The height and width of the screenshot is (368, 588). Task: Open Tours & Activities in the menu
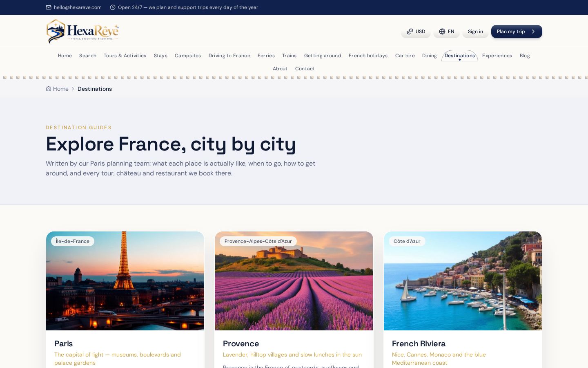(x=125, y=56)
